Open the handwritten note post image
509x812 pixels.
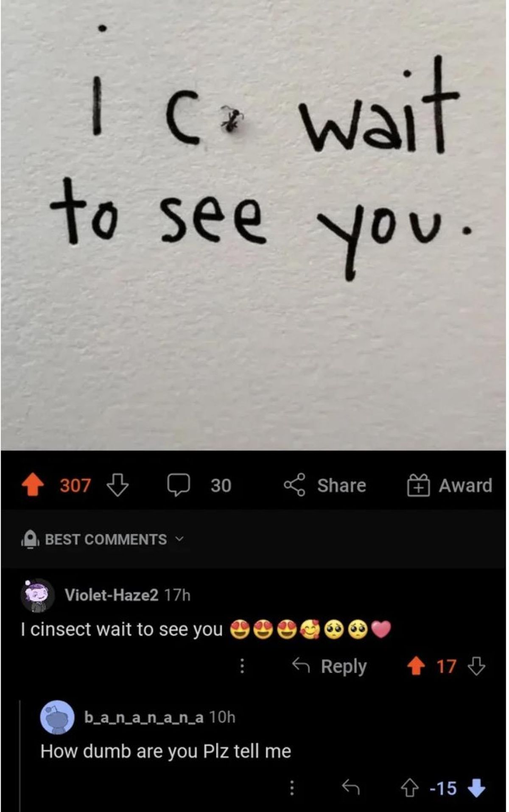pos(254,225)
